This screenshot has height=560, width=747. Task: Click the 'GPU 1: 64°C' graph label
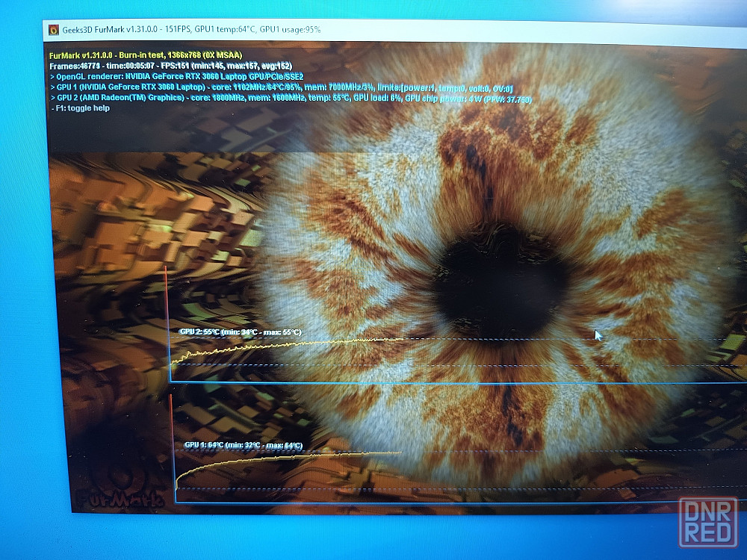point(244,445)
